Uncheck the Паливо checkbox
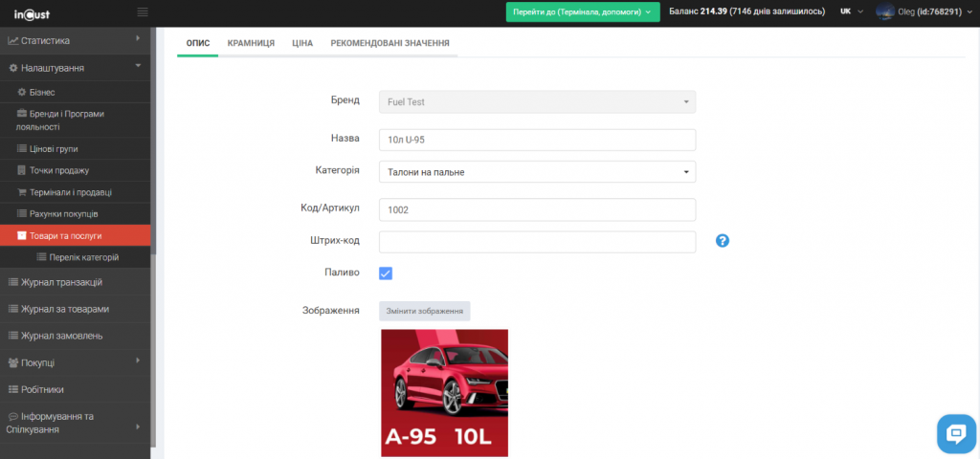980x459 pixels. pyautogui.click(x=386, y=273)
